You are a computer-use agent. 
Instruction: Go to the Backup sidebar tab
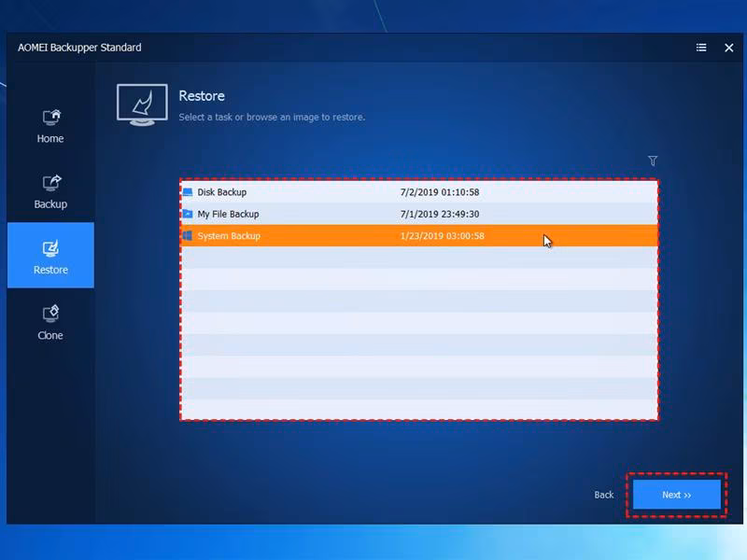[50, 192]
